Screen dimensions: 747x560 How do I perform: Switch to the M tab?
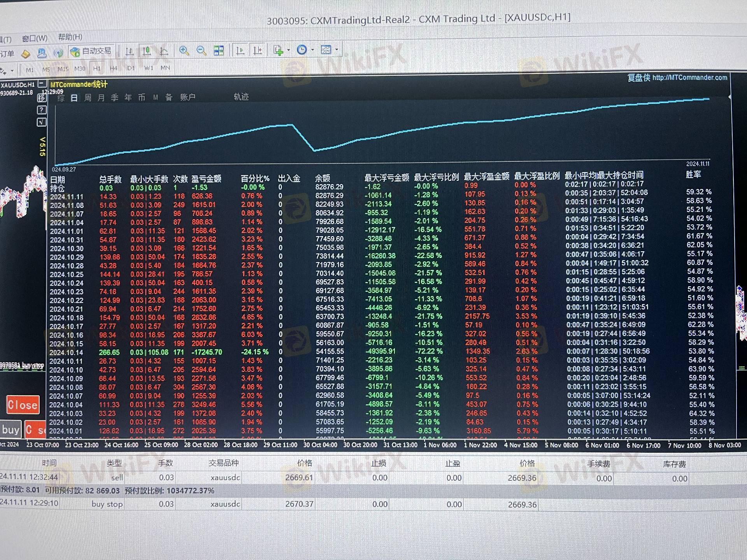click(x=156, y=97)
